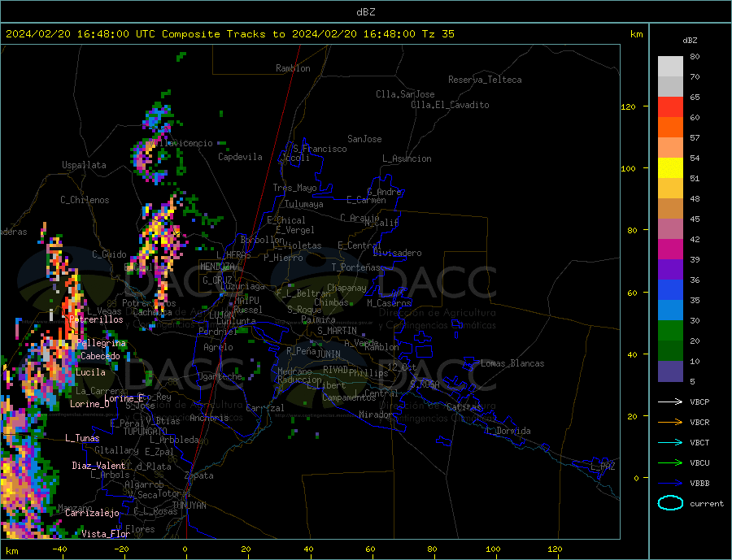The image size is (732, 560).
Task: Click the 'JUNIN' map label
Action: [329, 354]
